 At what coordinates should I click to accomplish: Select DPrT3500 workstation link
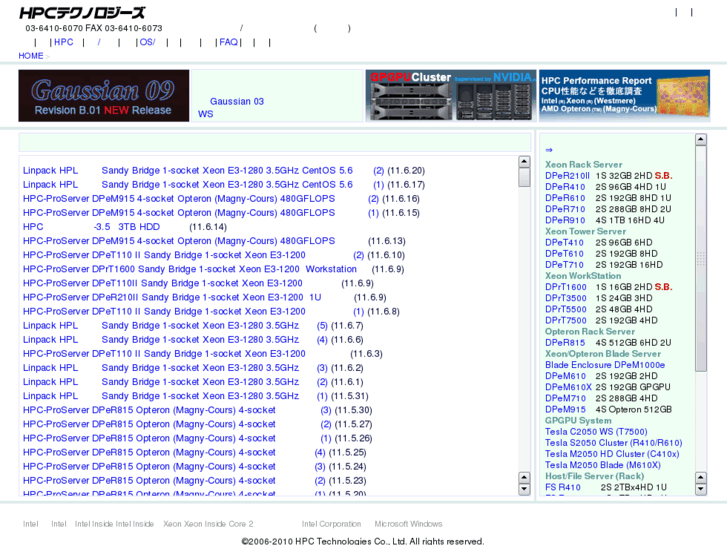566,298
